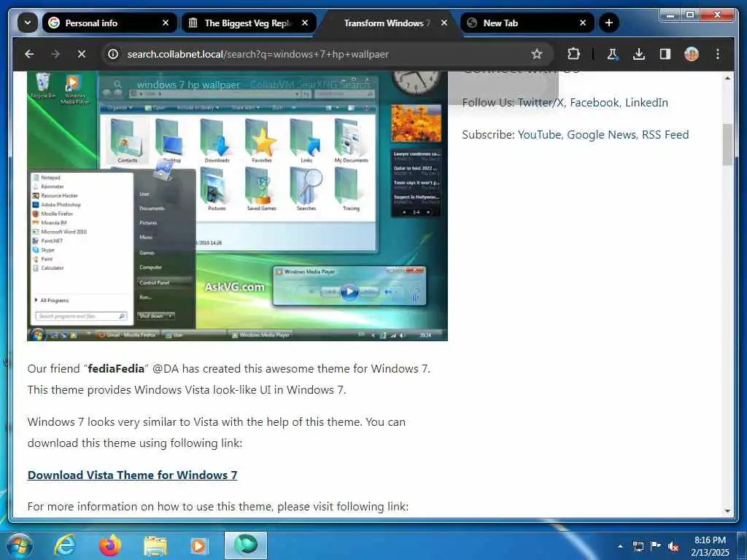Bookmark this page with the star icon

537,54
